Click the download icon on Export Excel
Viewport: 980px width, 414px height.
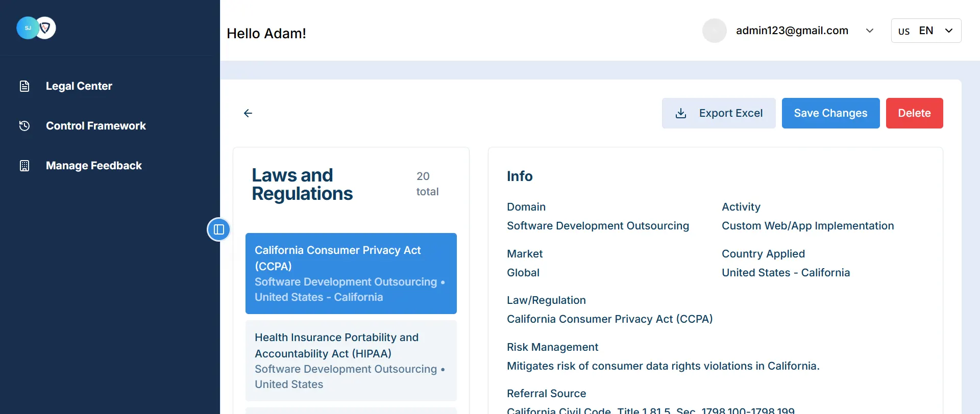tap(681, 113)
